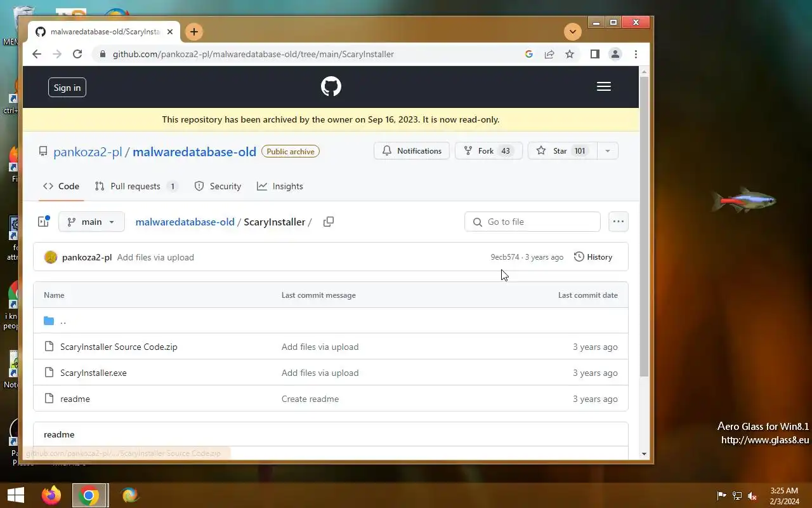Image resolution: width=812 pixels, height=508 pixels.
Task: Open ScaryInstaller.exe file
Action: [x=93, y=373]
